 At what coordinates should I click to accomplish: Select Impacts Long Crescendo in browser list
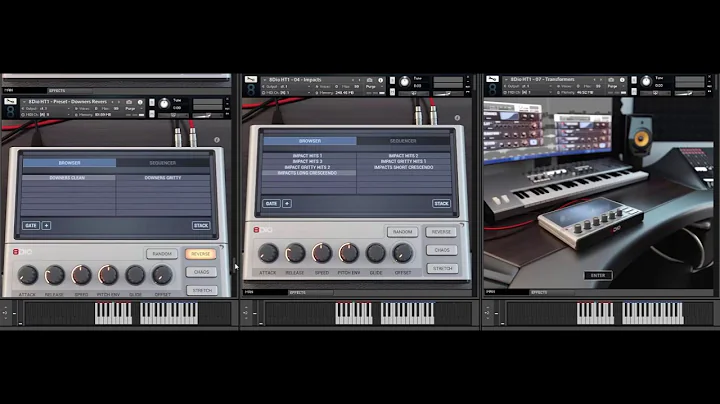tap(307, 173)
